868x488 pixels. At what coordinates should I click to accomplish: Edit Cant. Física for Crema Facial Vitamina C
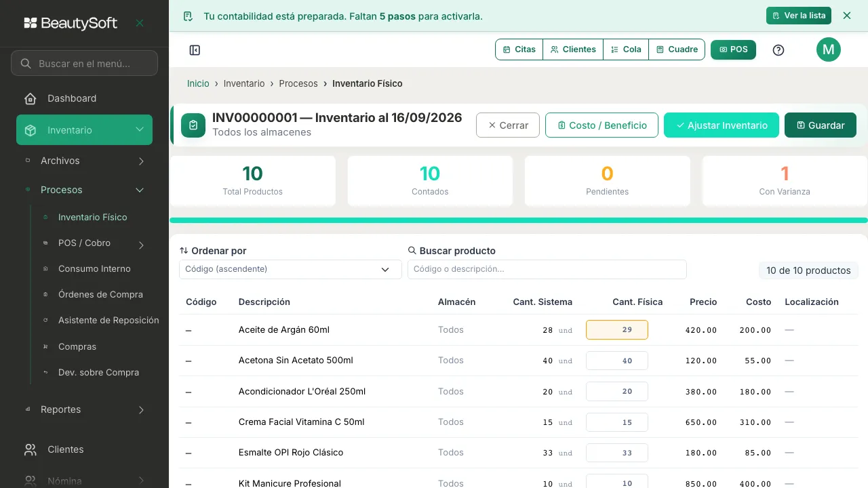[x=616, y=422]
